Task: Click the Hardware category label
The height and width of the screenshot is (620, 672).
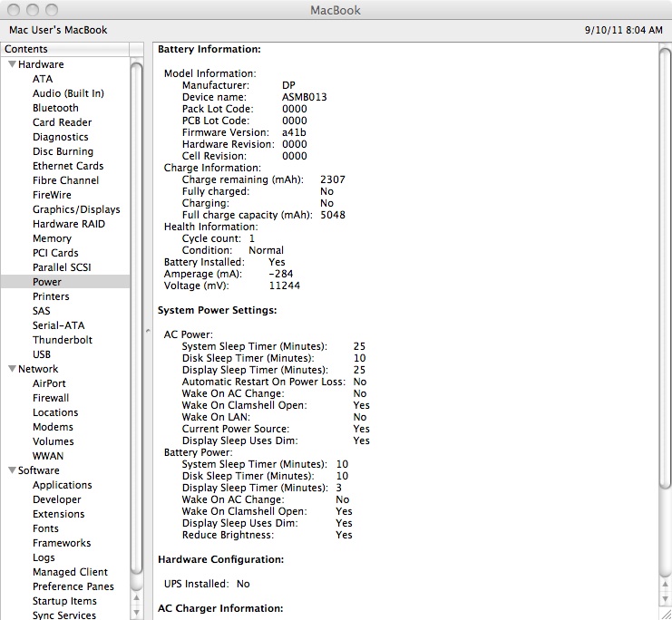Action: pyautogui.click(x=41, y=64)
